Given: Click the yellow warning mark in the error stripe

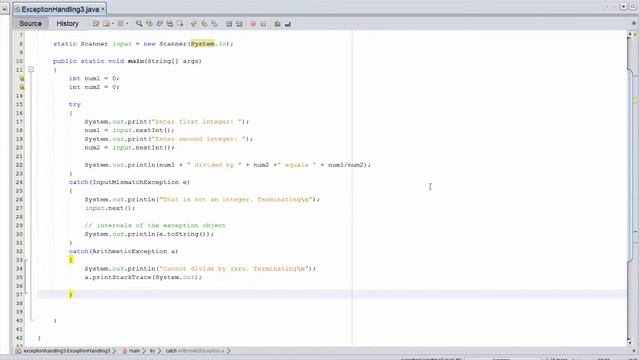Looking at the screenshot, I should [636, 100].
